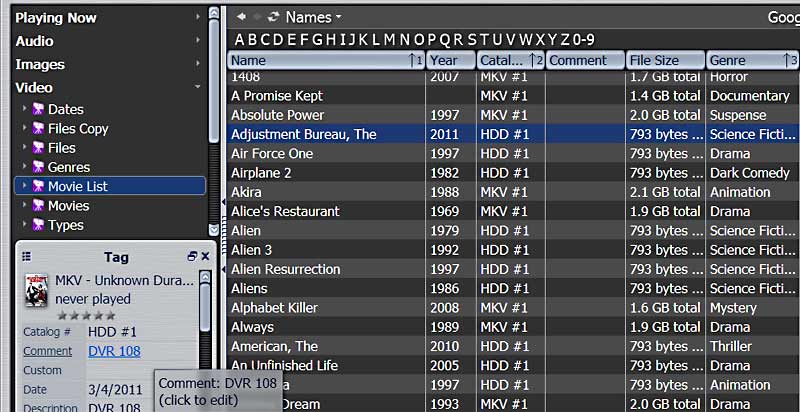Click the film icon next to Genres

[x=39, y=167]
